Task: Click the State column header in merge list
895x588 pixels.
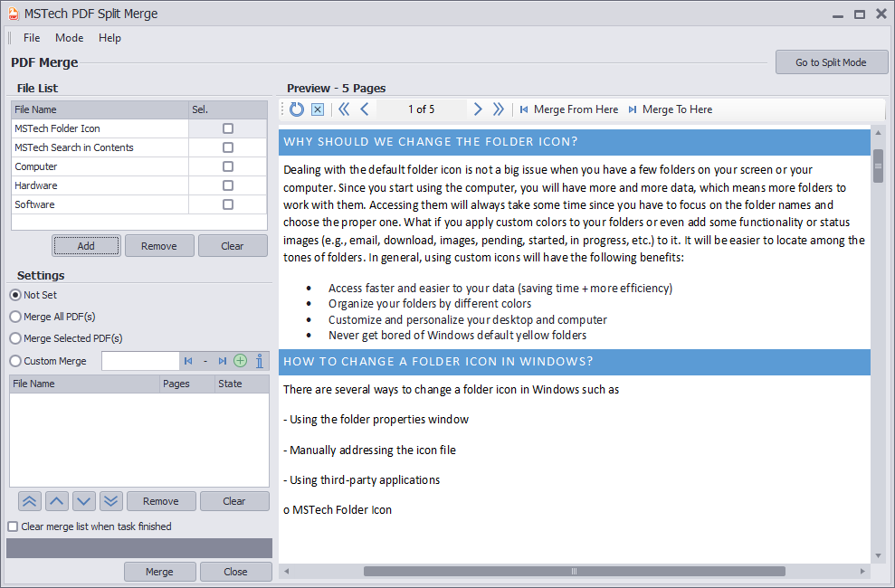Action: pos(242,384)
